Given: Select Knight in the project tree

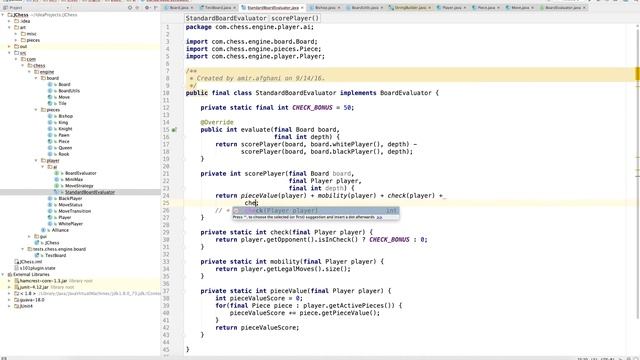Looking at the screenshot, I should [x=65, y=129].
